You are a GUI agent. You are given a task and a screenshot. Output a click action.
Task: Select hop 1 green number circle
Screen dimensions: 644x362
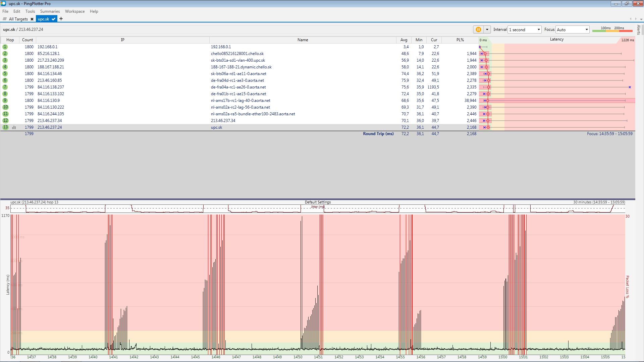tap(5, 47)
